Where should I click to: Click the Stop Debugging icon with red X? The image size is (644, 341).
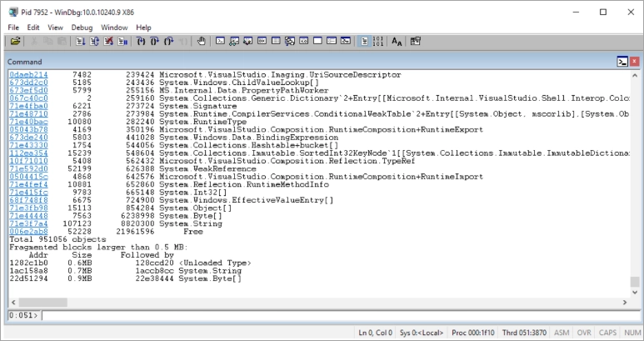click(108, 41)
